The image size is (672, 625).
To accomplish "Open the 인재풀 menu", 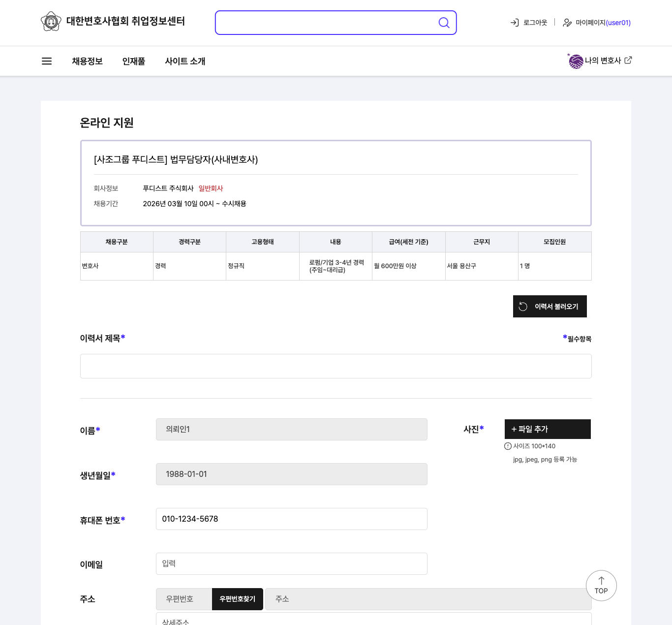I will pyautogui.click(x=134, y=61).
